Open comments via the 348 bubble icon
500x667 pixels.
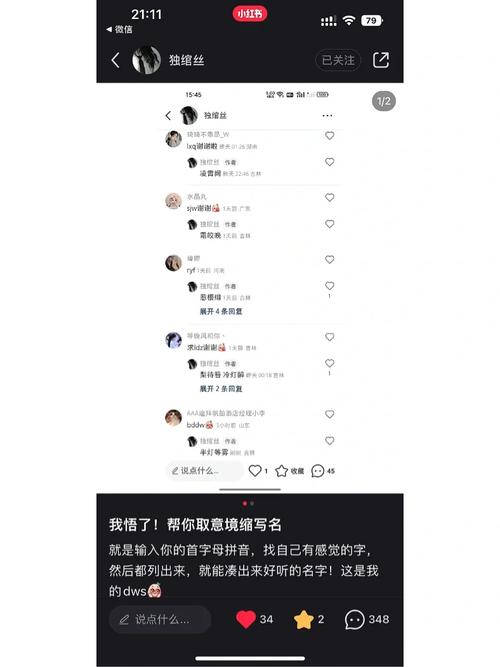click(354, 619)
